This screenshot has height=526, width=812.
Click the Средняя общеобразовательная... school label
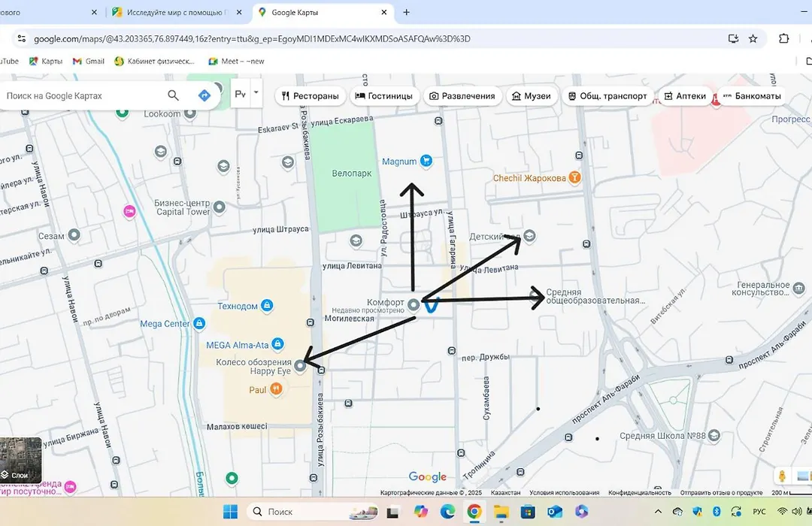[x=595, y=296]
